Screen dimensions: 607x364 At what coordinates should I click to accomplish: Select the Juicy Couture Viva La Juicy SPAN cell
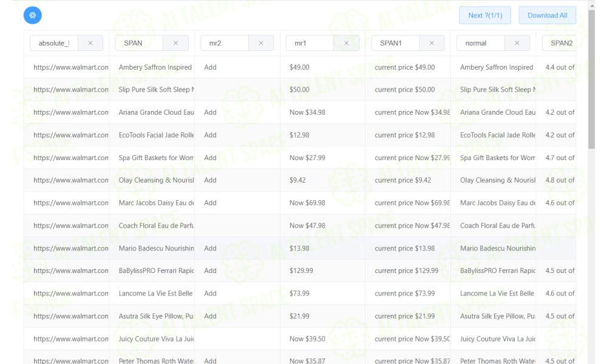click(x=152, y=339)
